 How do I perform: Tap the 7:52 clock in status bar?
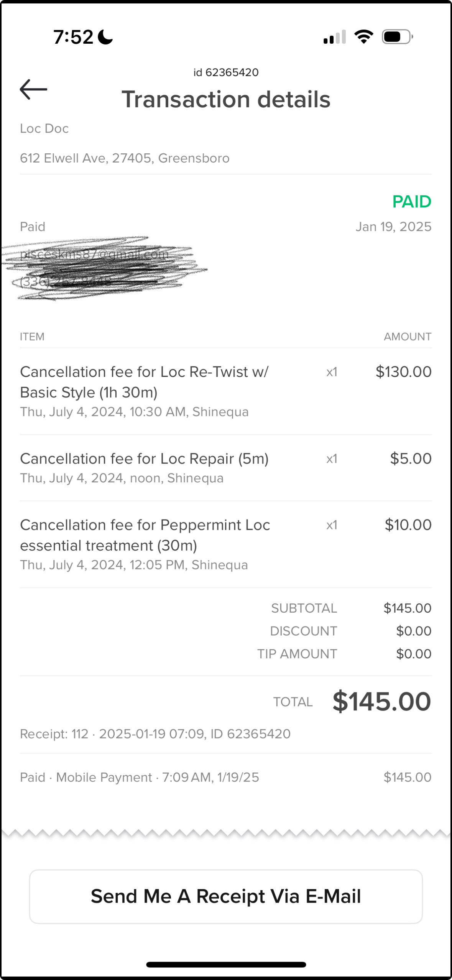73,37
